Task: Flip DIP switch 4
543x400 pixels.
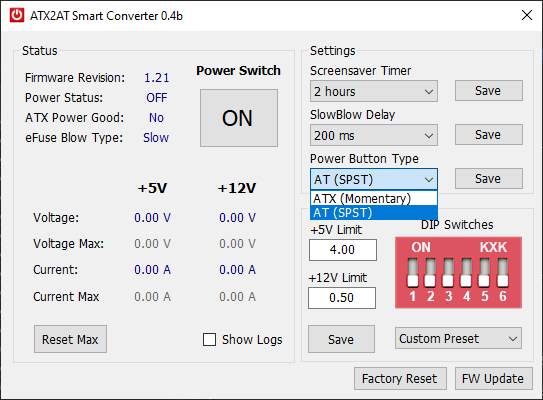Action: pos(466,273)
